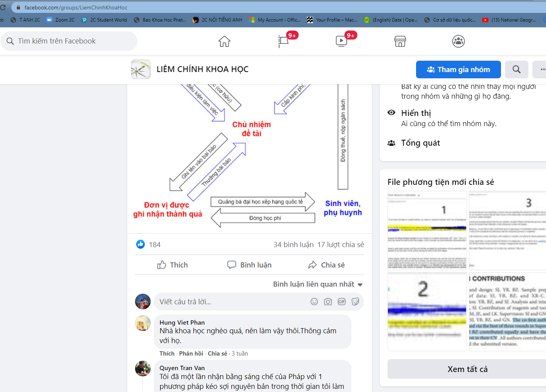Add a GIF to the comment
This screenshot has height=392, width=546.
pyautogui.click(x=342, y=302)
